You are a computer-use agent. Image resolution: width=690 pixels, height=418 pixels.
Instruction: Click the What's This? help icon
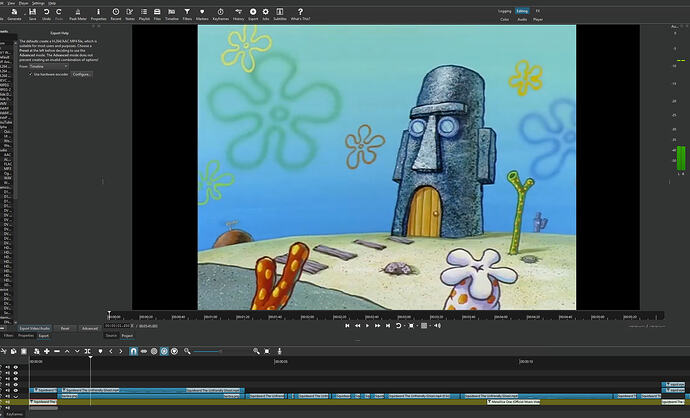tap(300, 12)
